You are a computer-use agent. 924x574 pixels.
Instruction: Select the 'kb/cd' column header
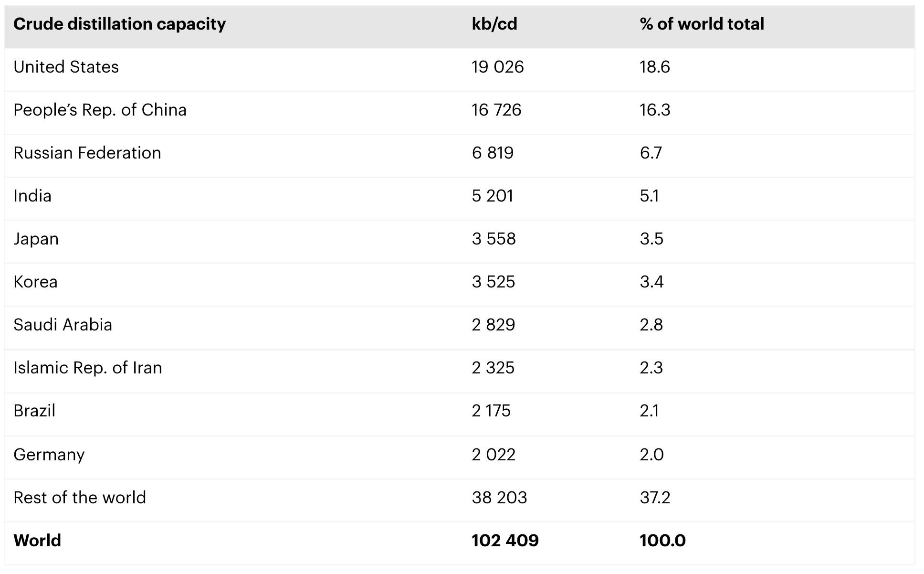tap(494, 24)
